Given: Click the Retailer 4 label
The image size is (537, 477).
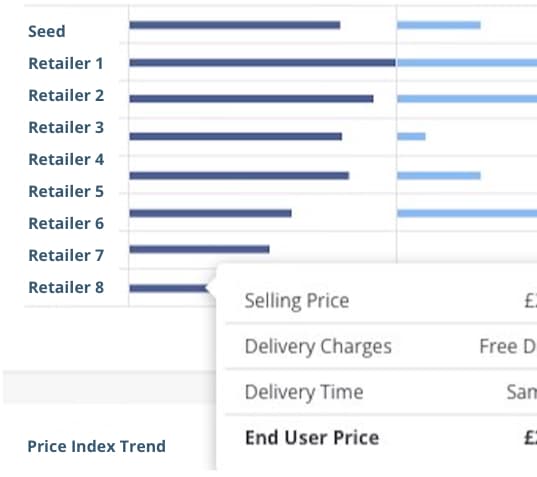Looking at the screenshot, I should [66, 159].
